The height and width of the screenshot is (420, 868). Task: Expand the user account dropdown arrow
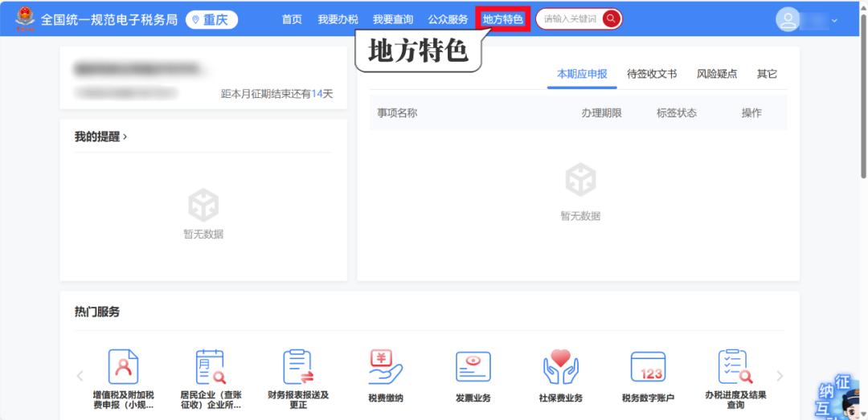point(834,20)
